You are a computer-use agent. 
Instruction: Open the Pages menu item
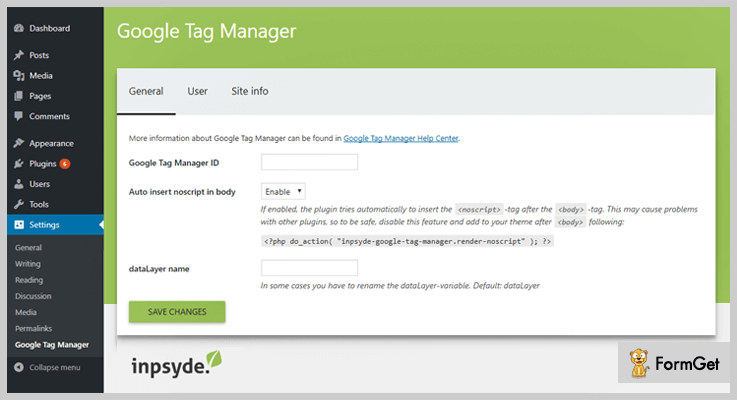[x=55, y=96]
